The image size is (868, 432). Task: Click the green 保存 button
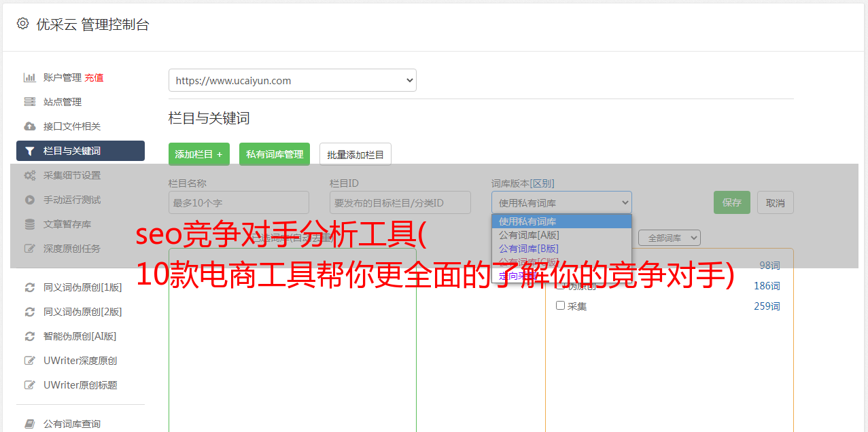coord(732,202)
